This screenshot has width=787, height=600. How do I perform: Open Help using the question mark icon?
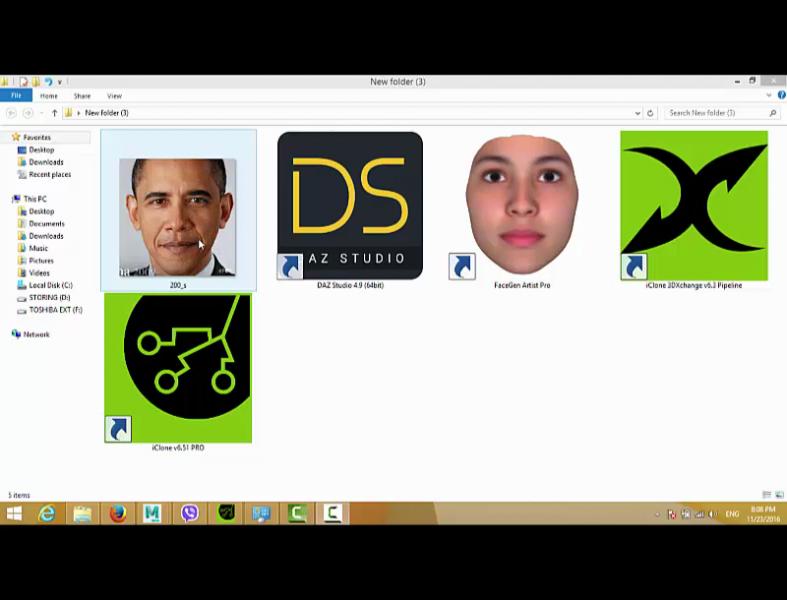point(781,95)
